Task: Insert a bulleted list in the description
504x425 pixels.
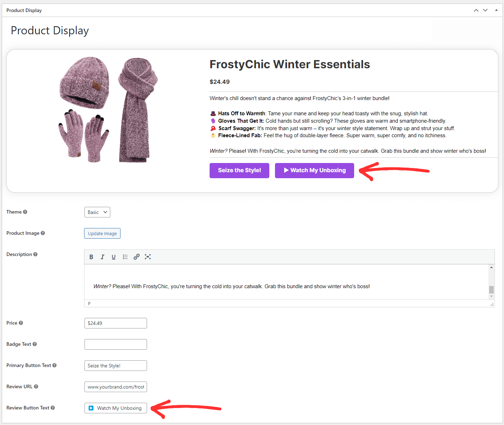Action: click(125, 257)
